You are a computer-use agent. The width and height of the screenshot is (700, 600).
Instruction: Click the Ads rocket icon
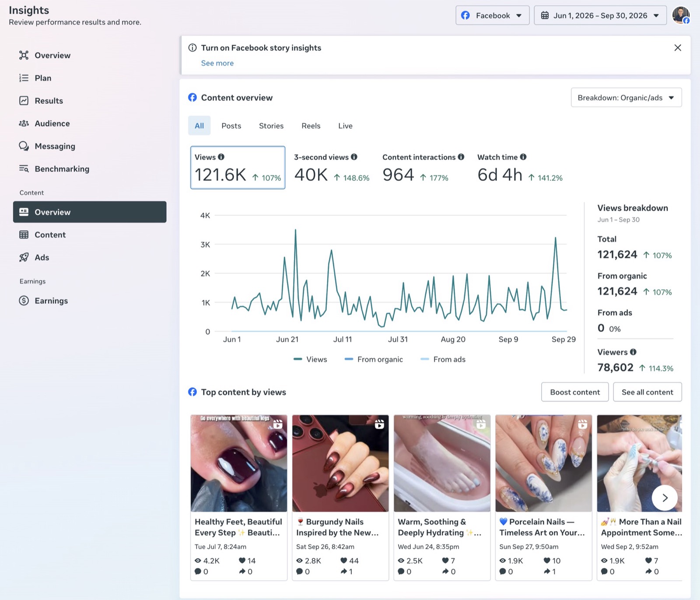pyautogui.click(x=24, y=257)
